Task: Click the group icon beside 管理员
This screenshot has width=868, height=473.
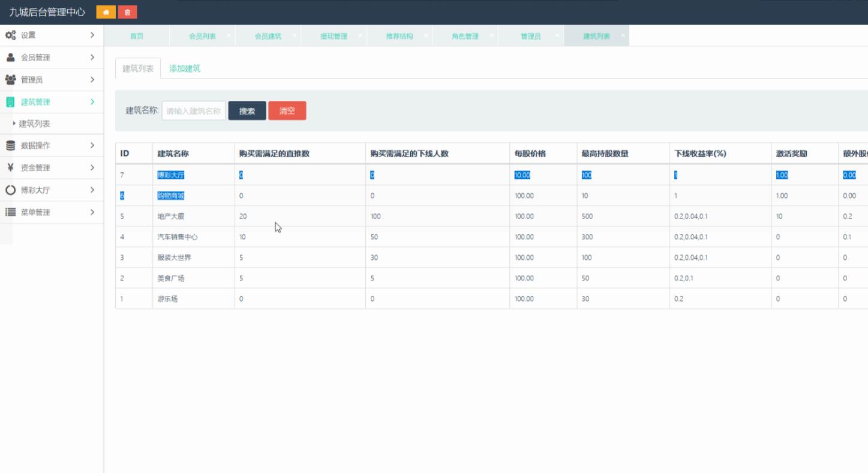Action: pos(10,80)
